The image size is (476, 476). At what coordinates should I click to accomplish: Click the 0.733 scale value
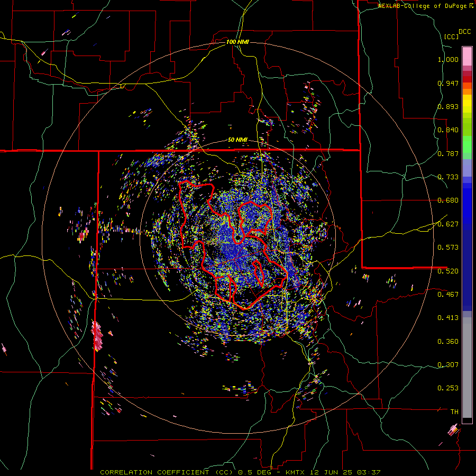[x=448, y=177]
